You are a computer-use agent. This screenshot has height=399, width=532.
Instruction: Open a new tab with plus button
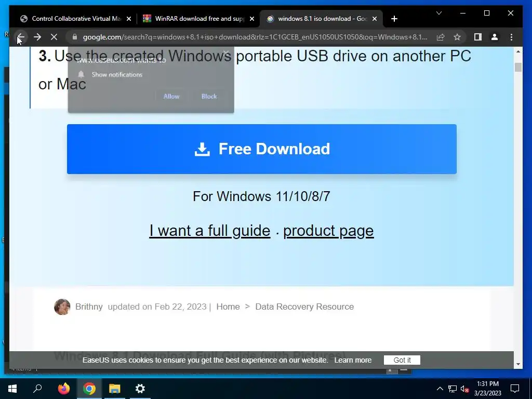tap(394, 19)
